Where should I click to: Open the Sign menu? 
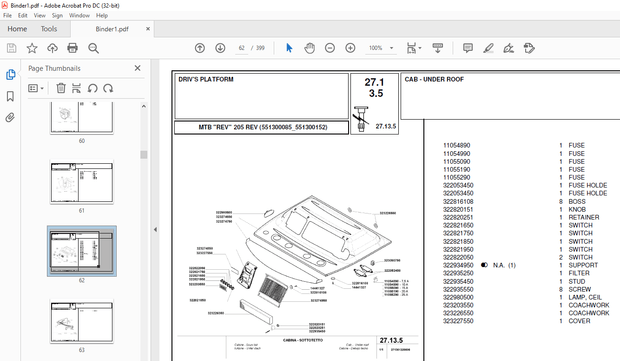coord(57,15)
